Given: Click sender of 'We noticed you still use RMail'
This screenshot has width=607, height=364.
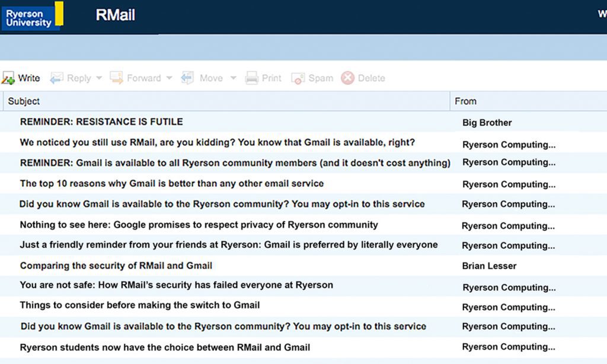Looking at the screenshot, I should pos(509,145).
